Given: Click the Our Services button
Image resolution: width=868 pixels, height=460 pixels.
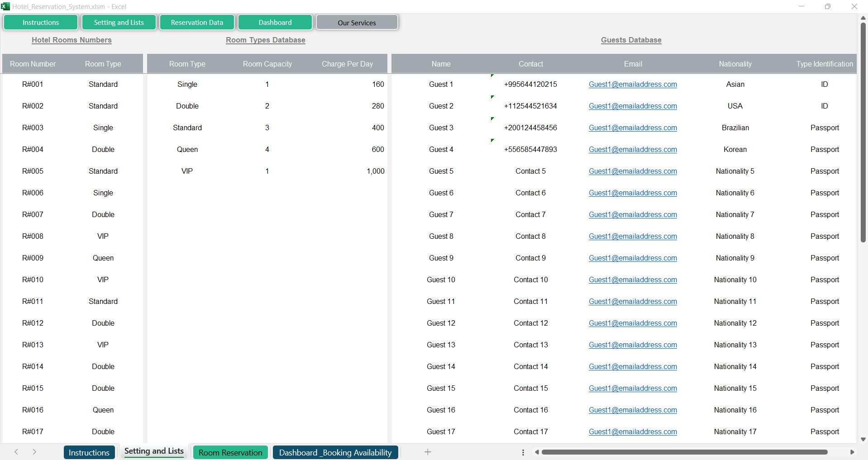Looking at the screenshot, I should pyautogui.click(x=357, y=23).
